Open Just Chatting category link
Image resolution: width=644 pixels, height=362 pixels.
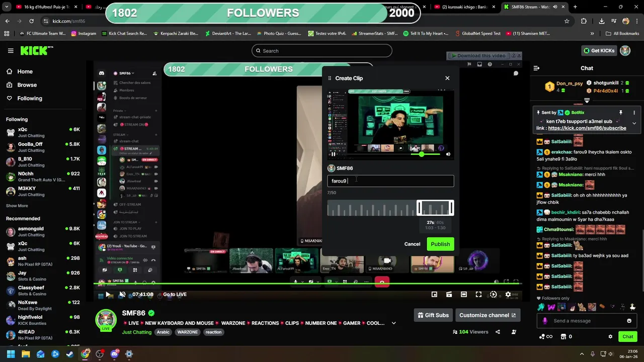[x=136, y=332]
